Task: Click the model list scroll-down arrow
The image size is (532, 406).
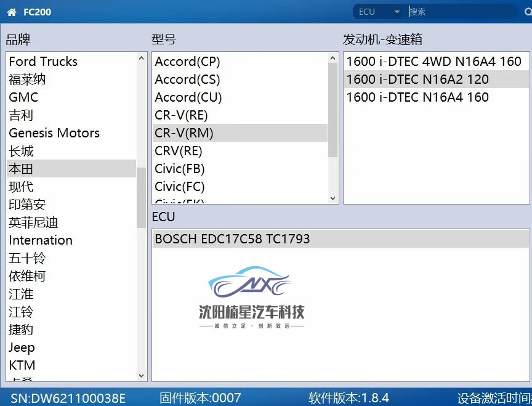Action: click(x=333, y=198)
